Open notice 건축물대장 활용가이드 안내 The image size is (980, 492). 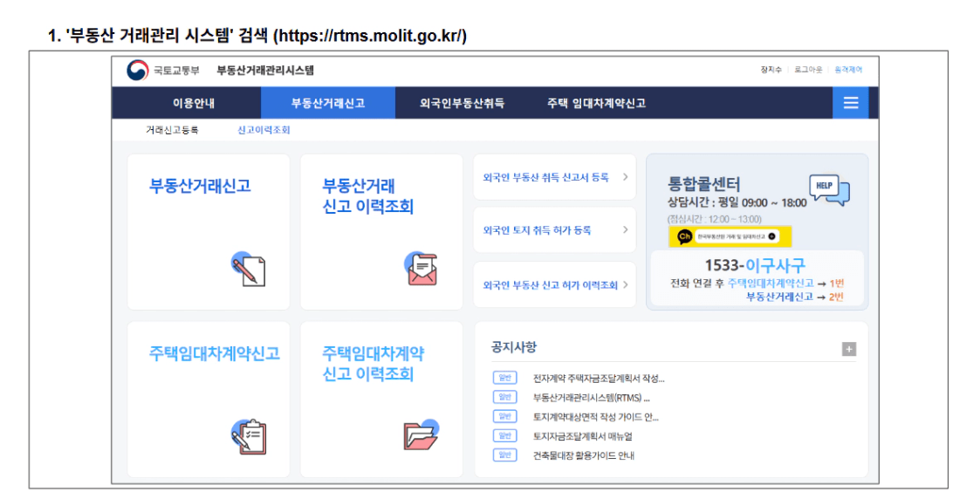click(584, 455)
